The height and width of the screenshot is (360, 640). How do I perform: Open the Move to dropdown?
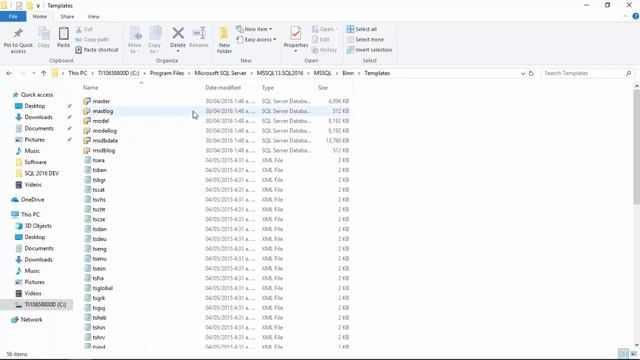pos(134,48)
